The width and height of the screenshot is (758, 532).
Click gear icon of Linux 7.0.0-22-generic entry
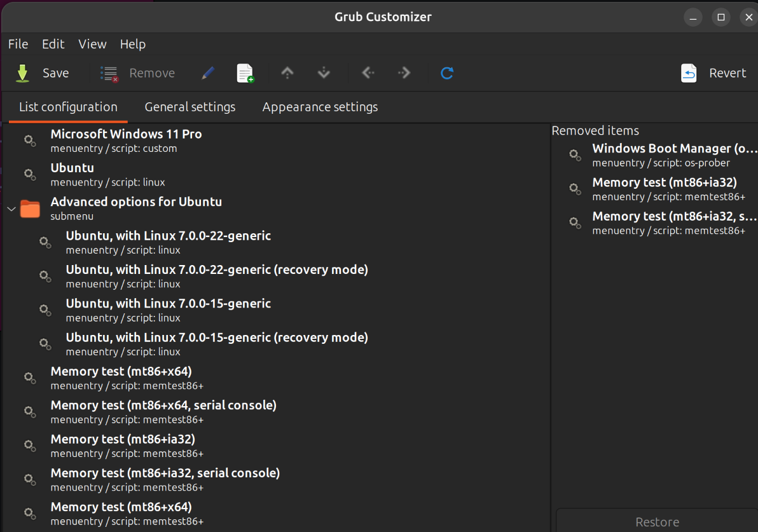[x=45, y=242]
